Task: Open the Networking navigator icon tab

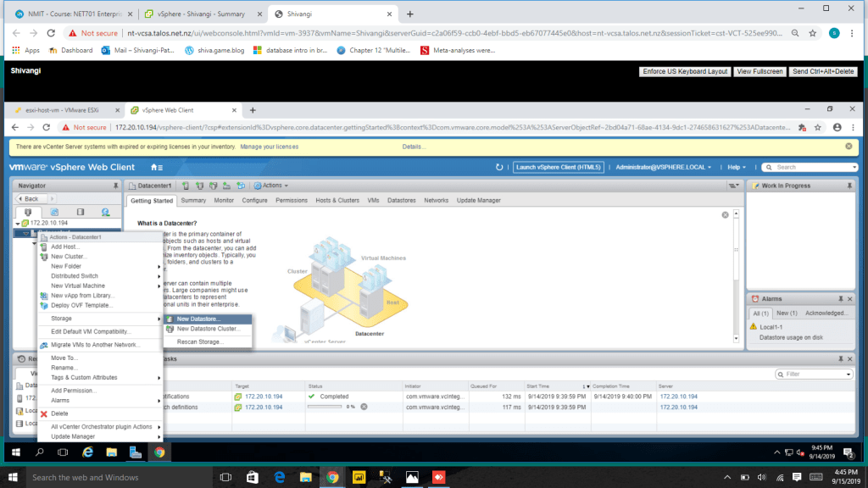Action: (106, 212)
